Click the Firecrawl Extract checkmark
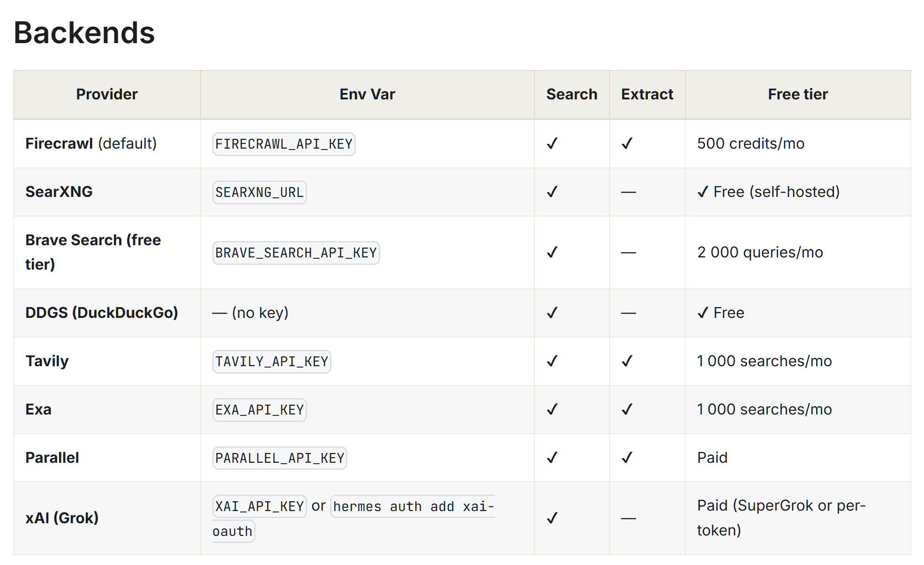This screenshot has width=924, height=565. 627,143
